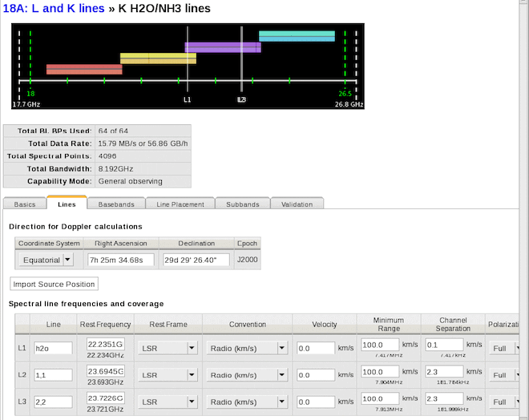Open the Basebands tab
The image size is (529, 420).
[x=117, y=204]
